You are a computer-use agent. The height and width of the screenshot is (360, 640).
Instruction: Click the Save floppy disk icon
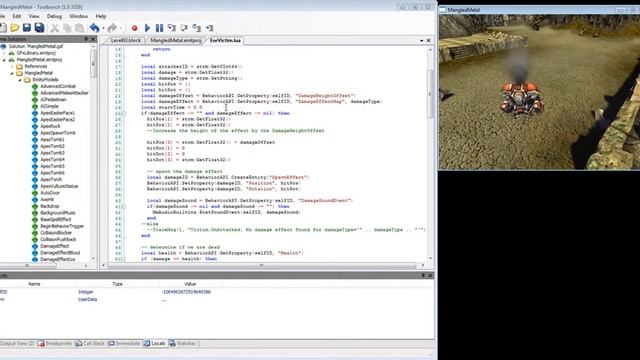coord(27,28)
